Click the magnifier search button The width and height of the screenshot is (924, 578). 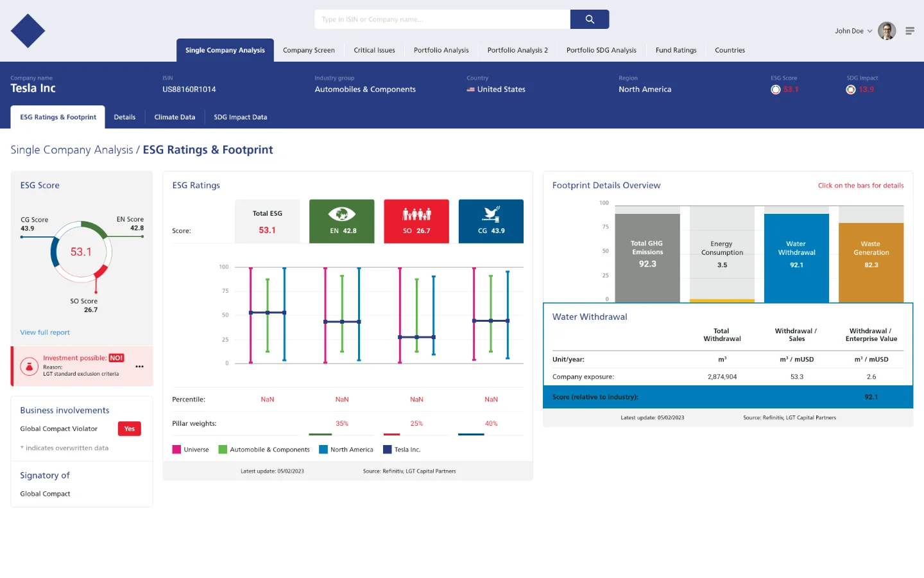pos(590,19)
